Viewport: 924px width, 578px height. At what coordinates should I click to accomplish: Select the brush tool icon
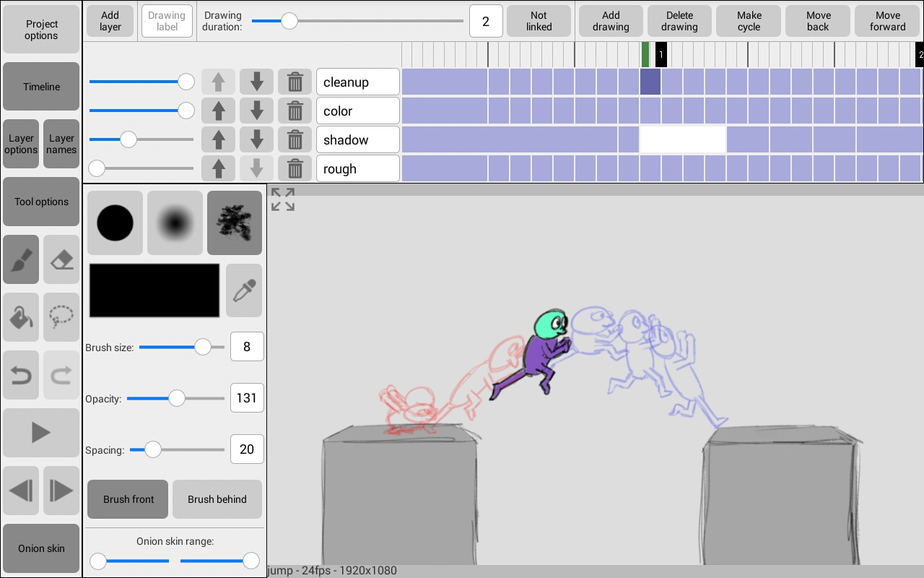(21, 259)
